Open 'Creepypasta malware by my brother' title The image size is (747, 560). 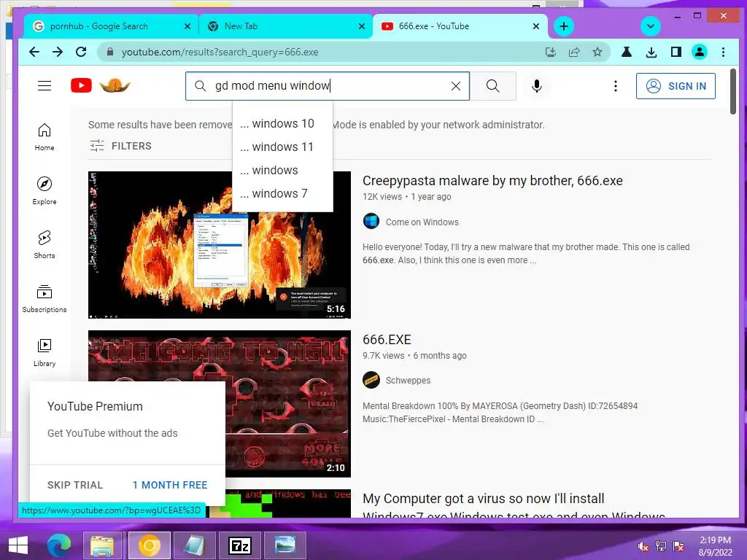492,181
